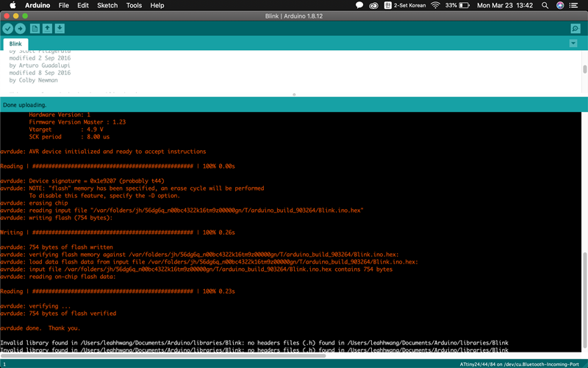The width and height of the screenshot is (588, 368).
Task: Click the 'SCK period : 8.00 us' line
Action: [69, 137]
